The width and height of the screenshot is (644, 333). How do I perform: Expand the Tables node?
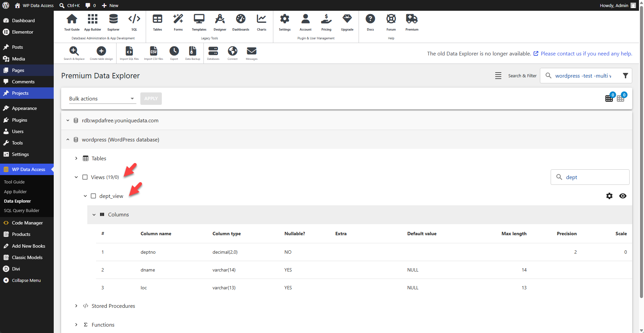(x=76, y=158)
